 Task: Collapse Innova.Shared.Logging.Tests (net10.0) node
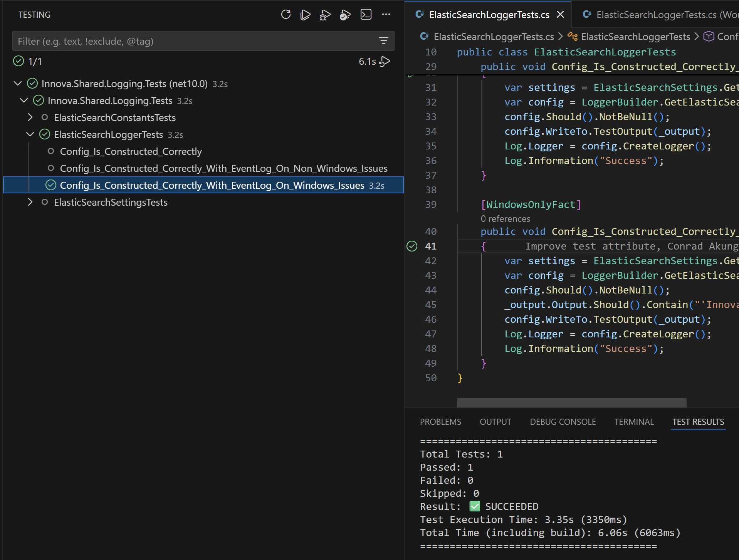18,84
